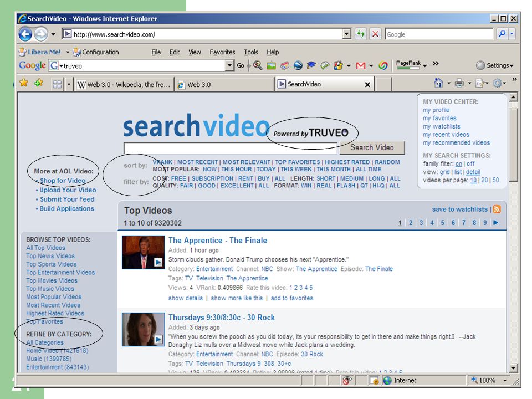Screen dimensions: 532x399
Task: Expand the address bar URL dropdown
Action: pos(346,34)
